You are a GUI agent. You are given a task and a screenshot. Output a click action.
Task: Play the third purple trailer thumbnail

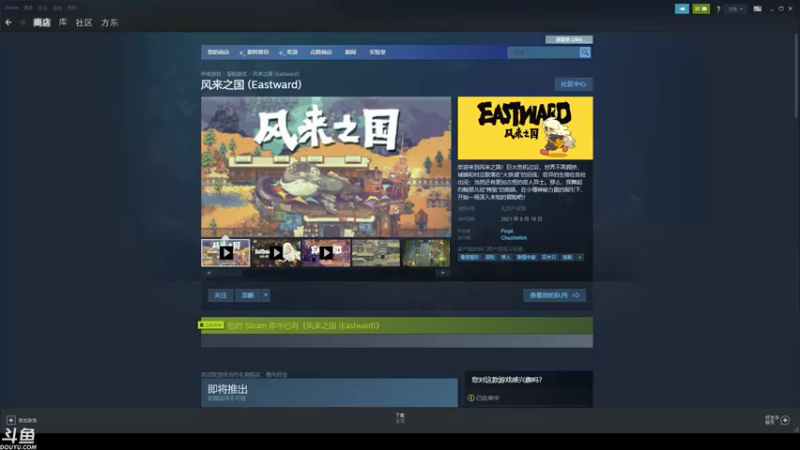326,253
